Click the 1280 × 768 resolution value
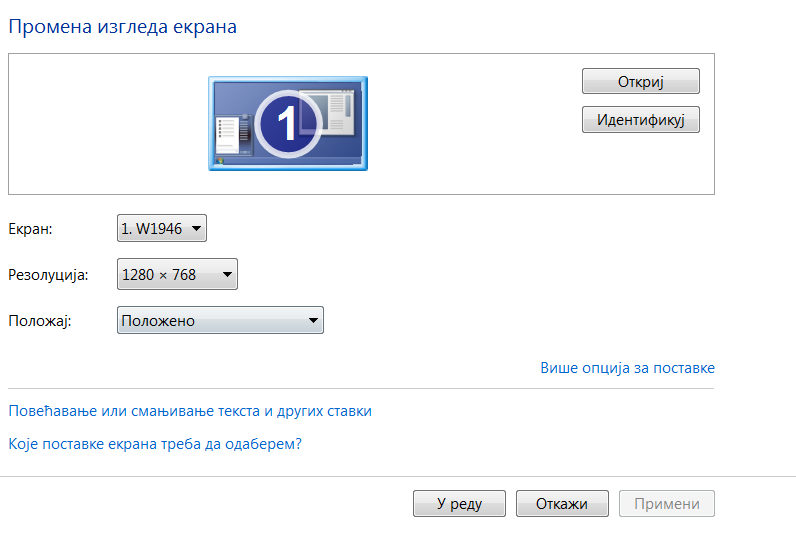This screenshot has width=796, height=534. (160, 274)
